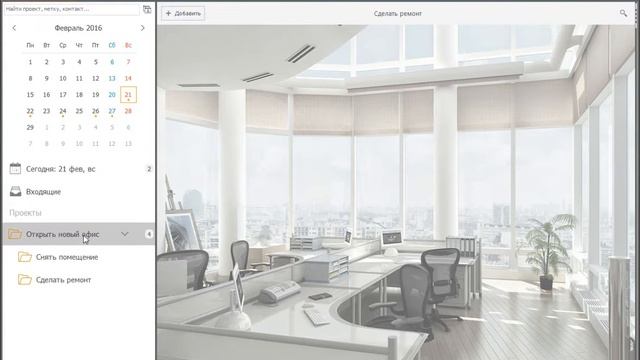Click the Inbox tray icon
640x360 pixels.
click(16, 191)
